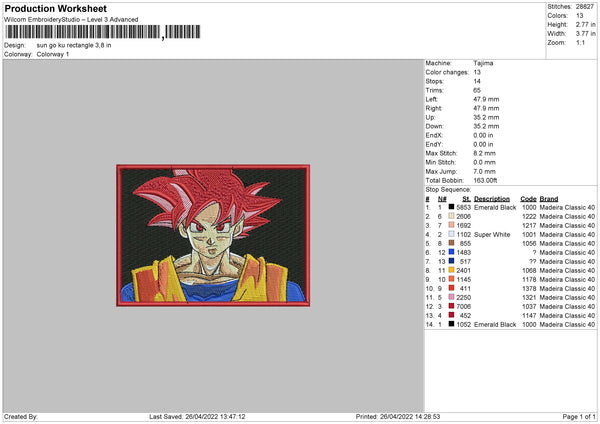Image resolution: width=600 pixels, height=424 pixels.
Task: Click the design barcode strip
Action: 103,32
